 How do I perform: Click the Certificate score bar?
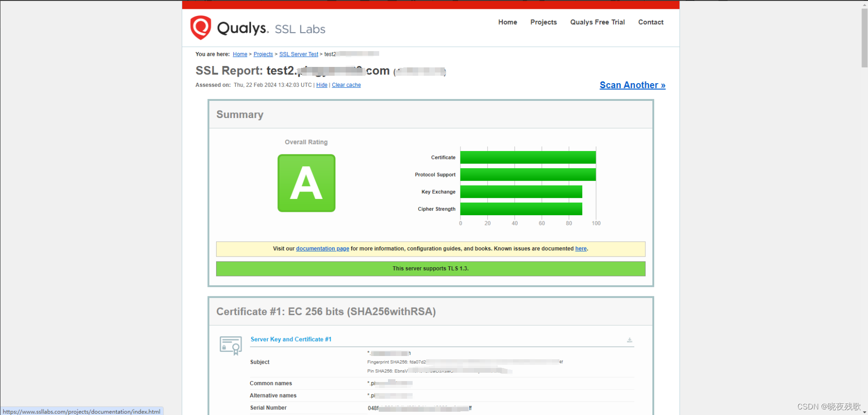coord(528,158)
